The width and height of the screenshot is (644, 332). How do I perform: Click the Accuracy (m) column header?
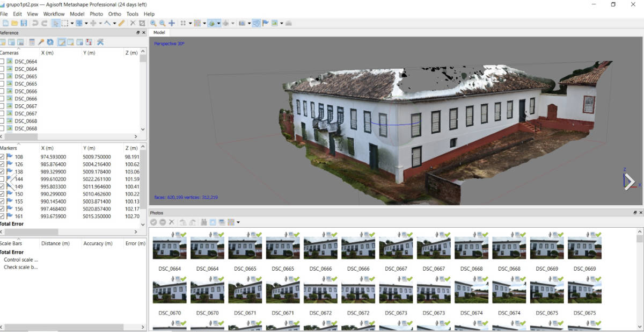(x=97, y=243)
